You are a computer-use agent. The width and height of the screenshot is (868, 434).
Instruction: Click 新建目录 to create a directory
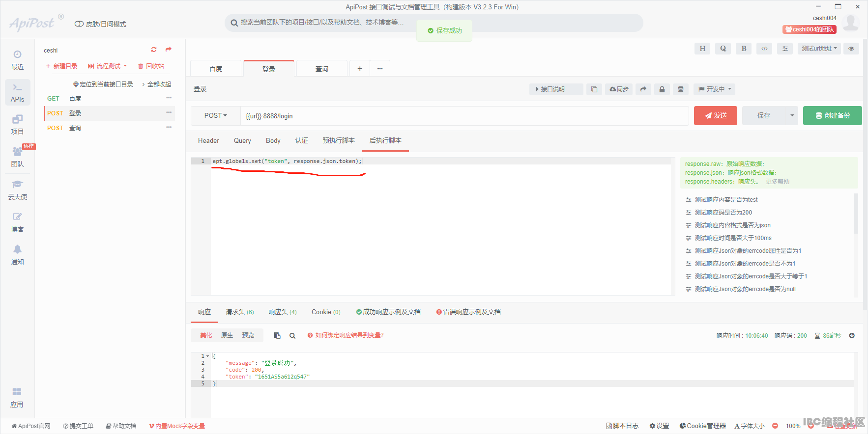(x=61, y=66)
